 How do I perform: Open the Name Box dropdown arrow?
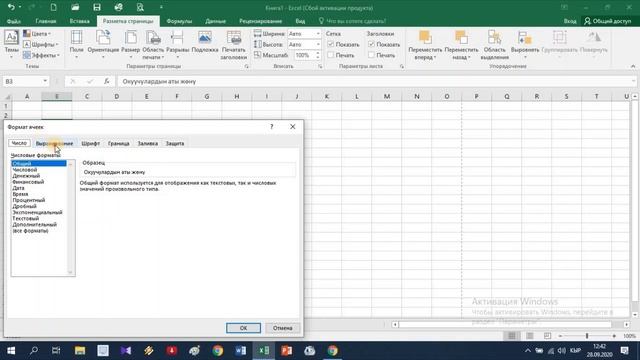[45, 81]
